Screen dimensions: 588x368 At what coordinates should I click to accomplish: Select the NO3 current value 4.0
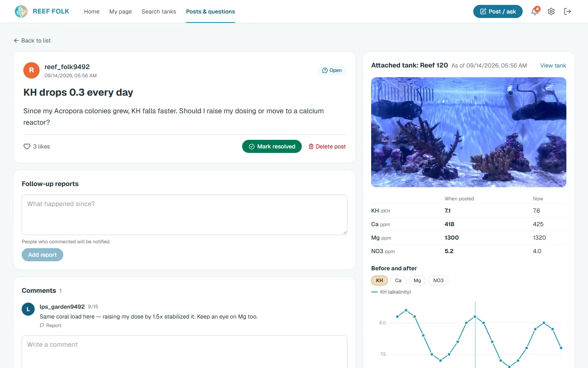click(x=537, y=251)
